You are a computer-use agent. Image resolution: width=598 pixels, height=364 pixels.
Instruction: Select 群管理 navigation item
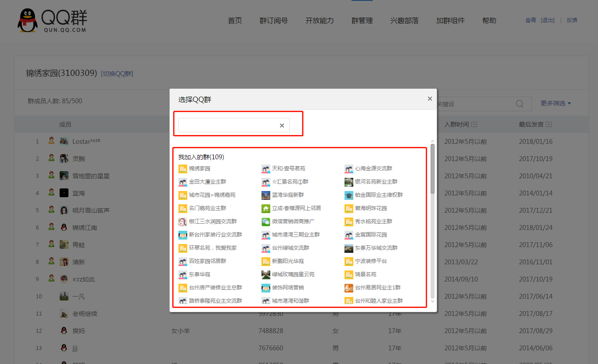(x=362, y=21)
